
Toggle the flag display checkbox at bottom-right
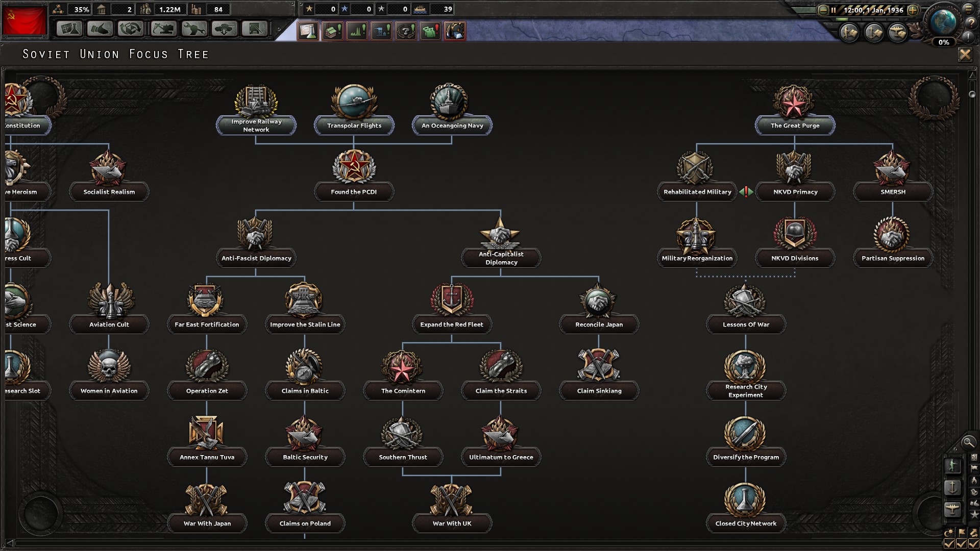[x=962, y=544]
